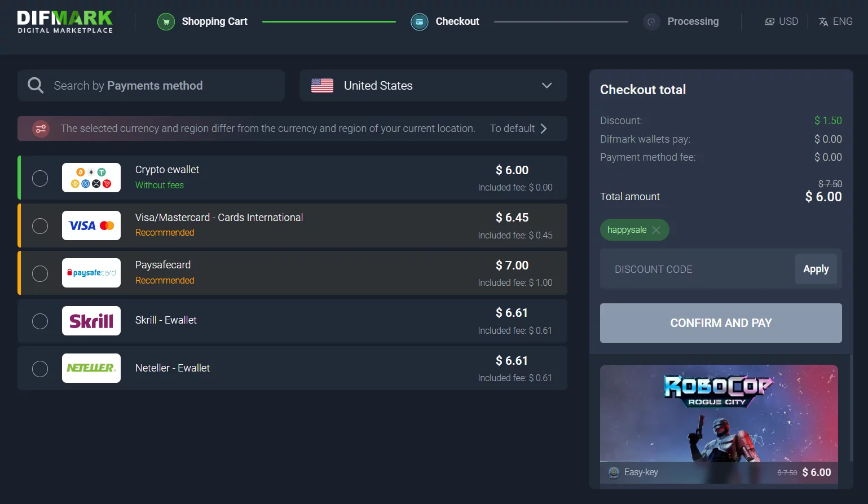Click the Paysafecard method name
868x504 pixels.
pyautogui.click(x=163, y=265)
